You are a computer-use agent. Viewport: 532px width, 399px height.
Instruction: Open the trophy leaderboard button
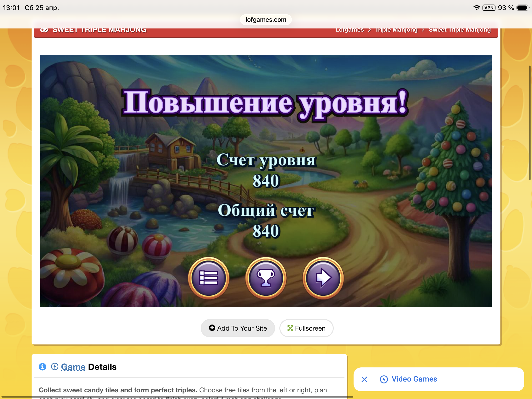(266, 278)
